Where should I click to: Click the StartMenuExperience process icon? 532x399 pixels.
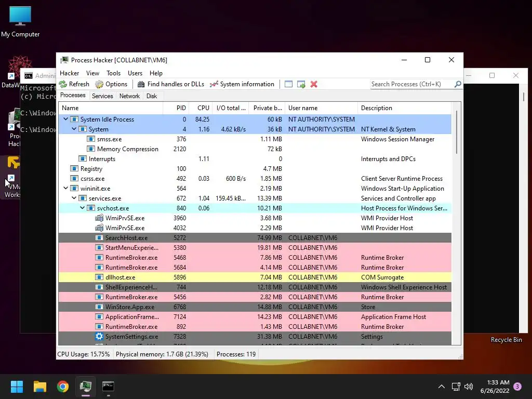coord(99,247)
